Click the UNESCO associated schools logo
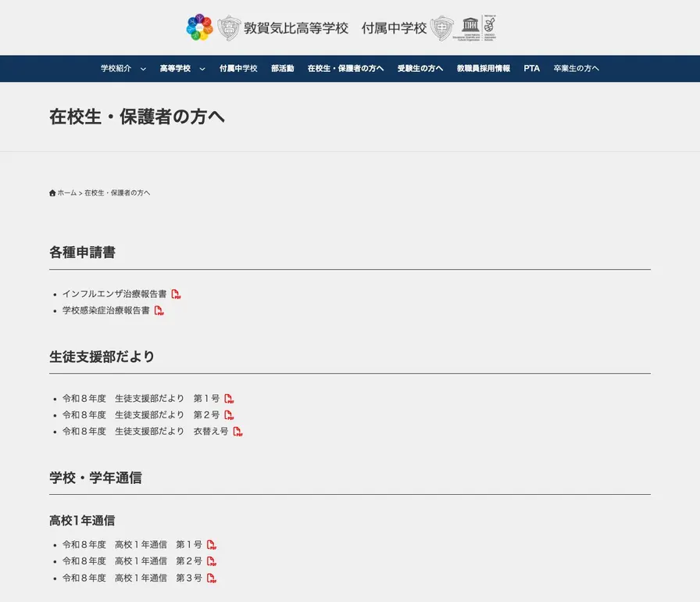This screenshot has width=700, height=602. 475,27
